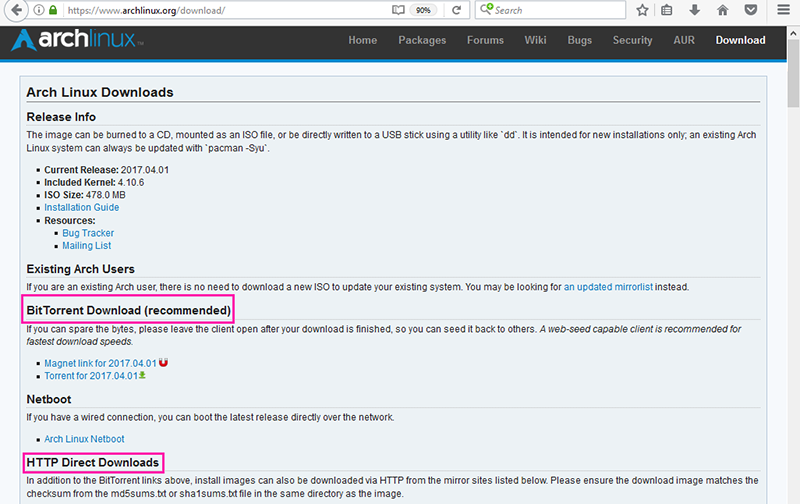Open the Packages nav item
Viewport: 800px width, 504px height.
tap(422, 40)
